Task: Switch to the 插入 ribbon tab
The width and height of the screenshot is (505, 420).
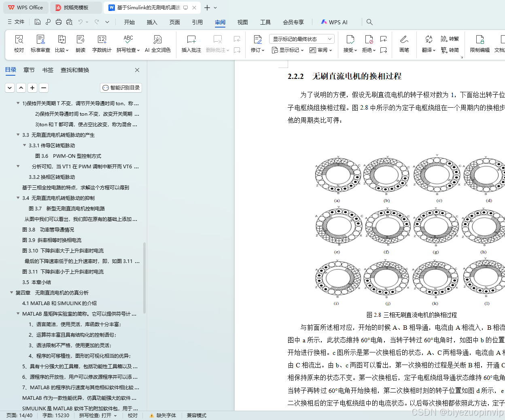Action: click(x=152, y=22)
